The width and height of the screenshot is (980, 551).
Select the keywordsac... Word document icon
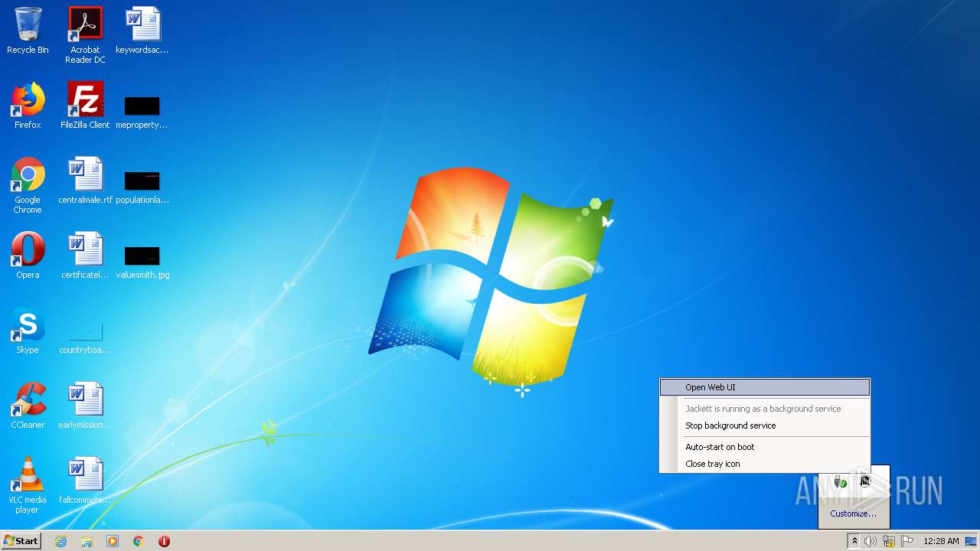coord(142,31)
